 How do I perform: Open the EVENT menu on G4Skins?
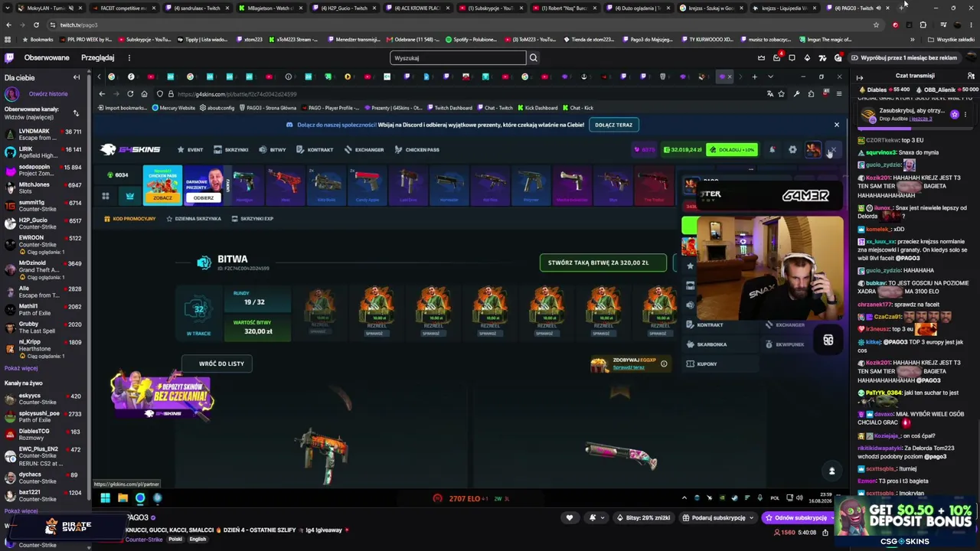pyautogui.click(x=190, y=150)
